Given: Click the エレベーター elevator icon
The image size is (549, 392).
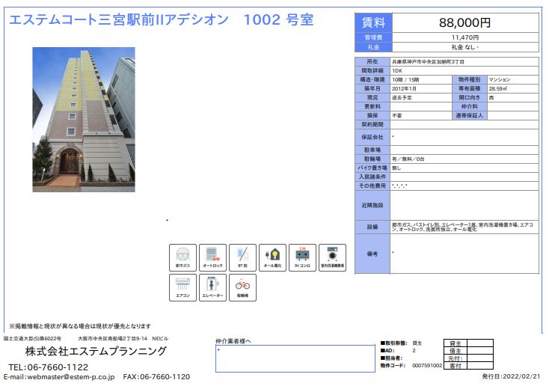Looking at the screenshot, I should pos(213,287).
